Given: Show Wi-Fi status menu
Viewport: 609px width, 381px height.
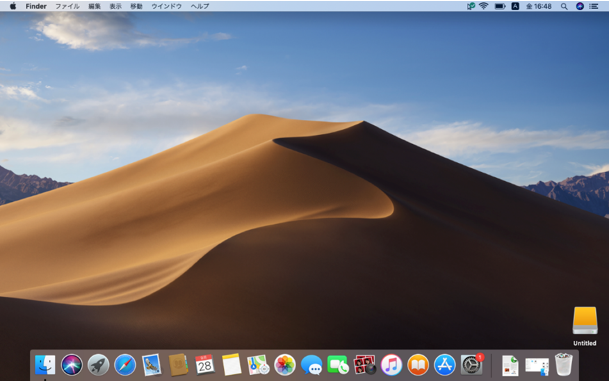Looking at the screenshot, I should click(484, 6).
